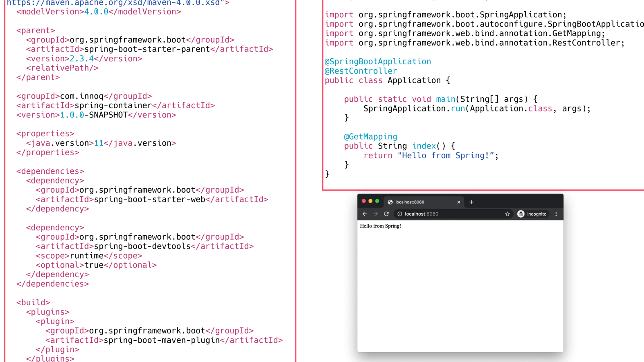
Task: Reload the localhost:8080 page
Action: point(386,214)
